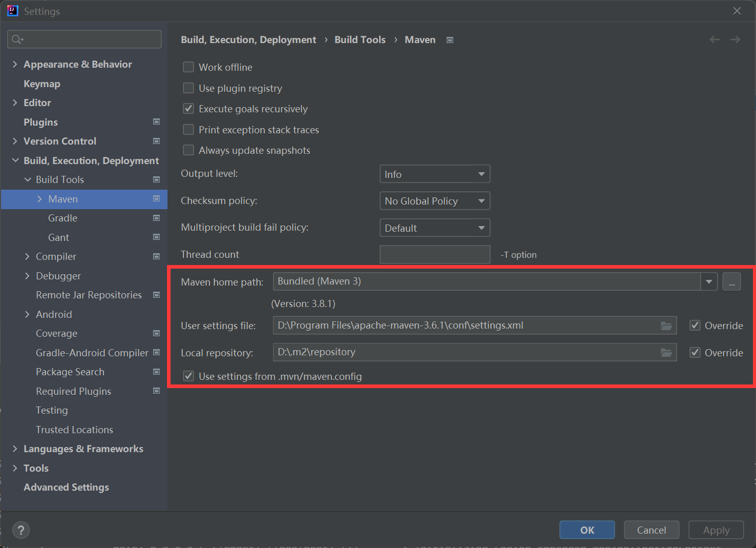Open Gradle settings page
This screenshot has height=548, width=756.
click(62, 218)
